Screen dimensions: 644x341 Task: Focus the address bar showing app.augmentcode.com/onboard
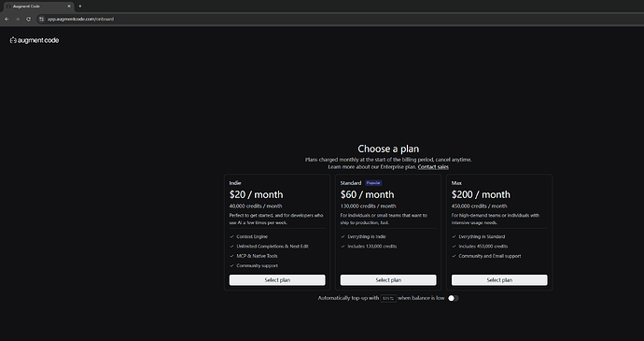[80, 19]
